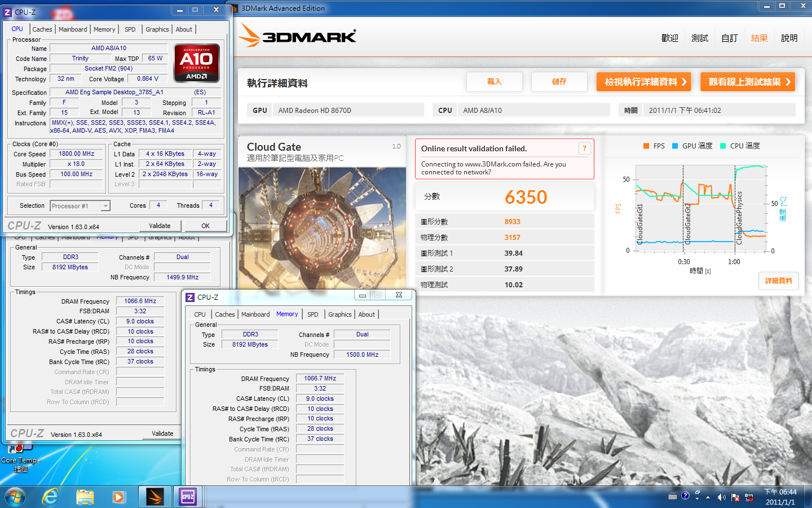Image resolution: width=812 pixels, height=508 pixels.
Task: Click the 詳細資料 button under the chart
Action: point(778,281)
